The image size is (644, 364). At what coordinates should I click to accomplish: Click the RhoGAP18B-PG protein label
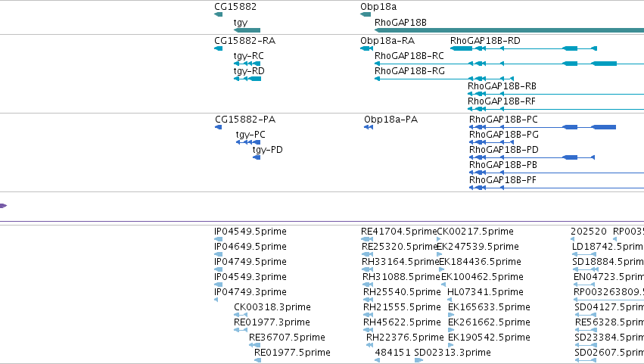(504, 135)
